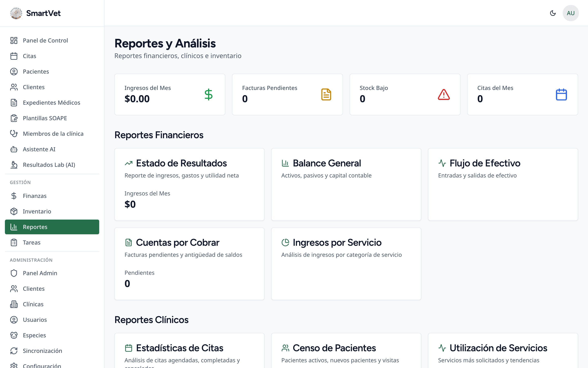Select the Clientes item under Administración

(x=52, y=289)
